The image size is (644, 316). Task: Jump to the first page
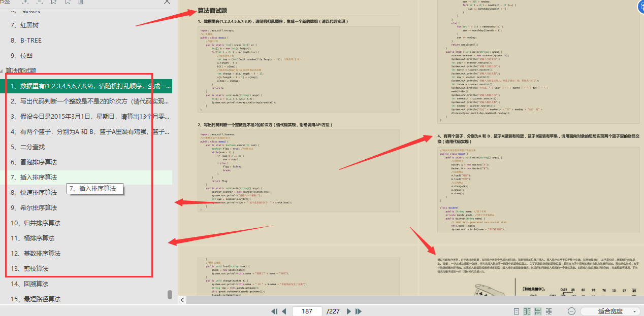pyautogui.click(x=274, y=311)
